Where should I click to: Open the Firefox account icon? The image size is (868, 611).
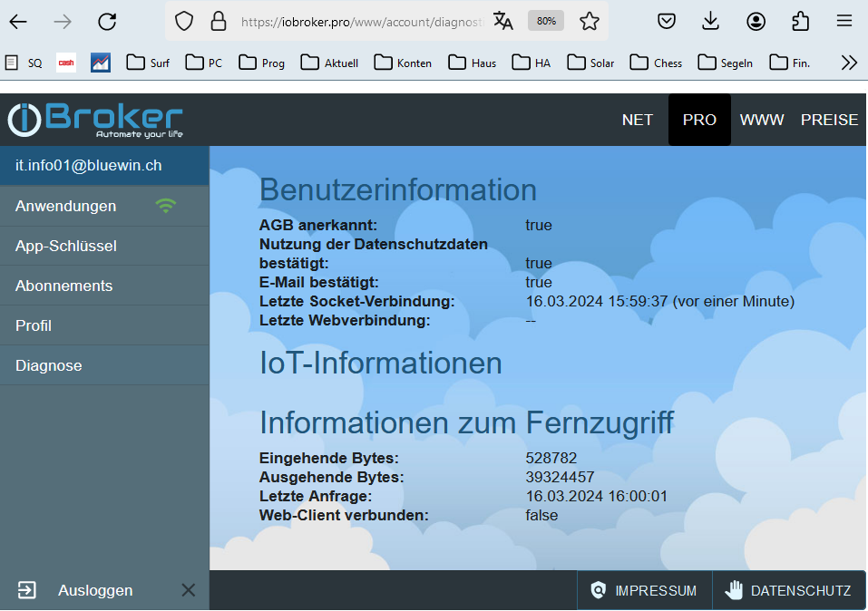click(x=756, y=22)
